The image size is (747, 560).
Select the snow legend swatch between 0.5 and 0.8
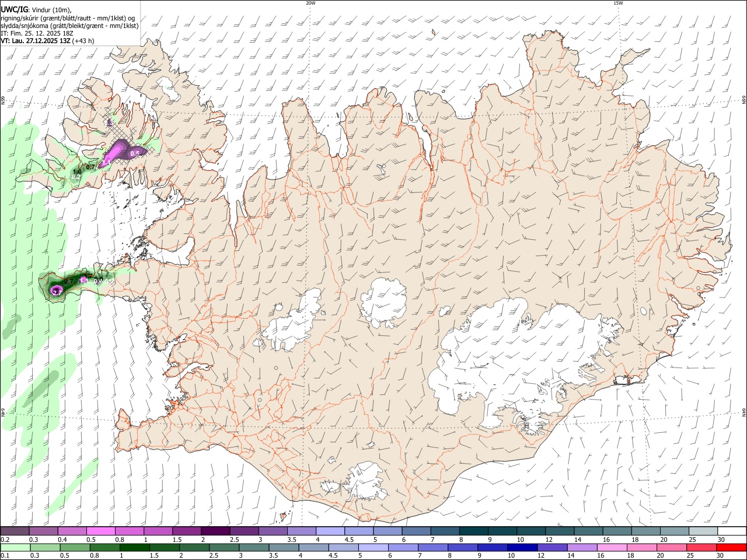click(x=100, y=531)
